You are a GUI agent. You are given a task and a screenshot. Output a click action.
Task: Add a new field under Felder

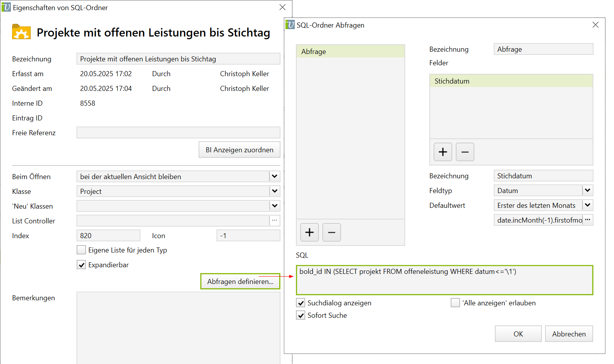[443, 152]
